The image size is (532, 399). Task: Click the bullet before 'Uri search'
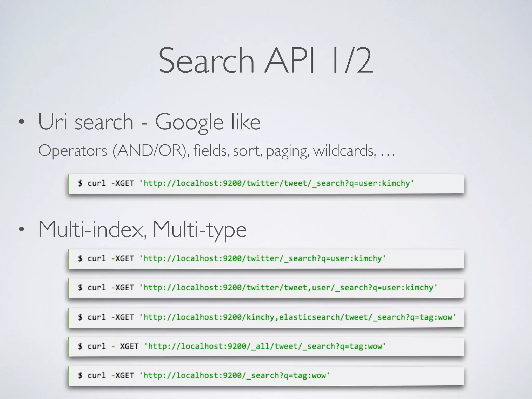click(x=22, y=122)
